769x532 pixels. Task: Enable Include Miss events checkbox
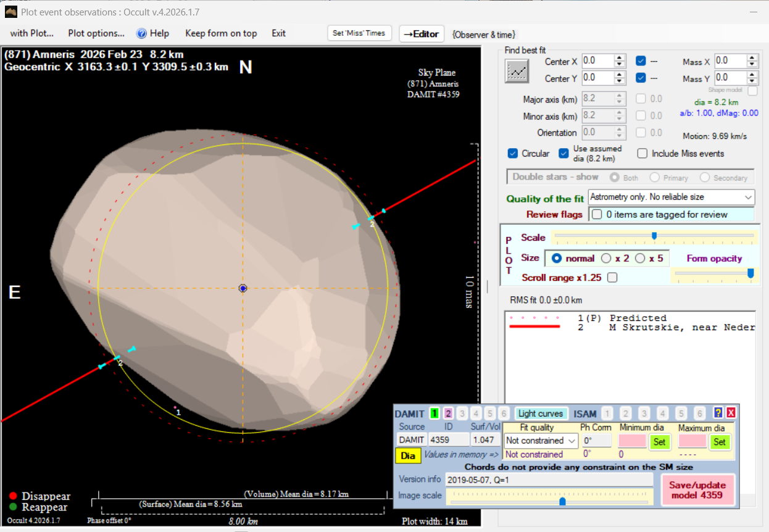click(642, 154)
